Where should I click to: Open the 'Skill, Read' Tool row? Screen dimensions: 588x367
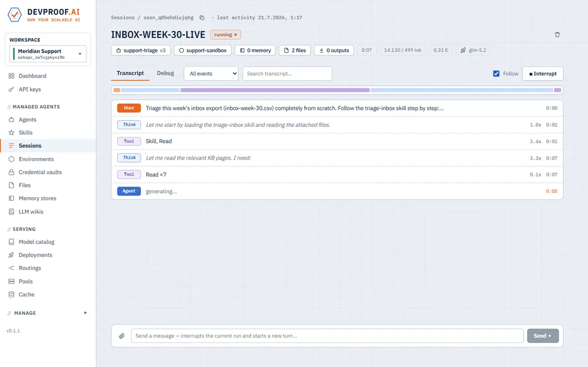click(337, 141)
